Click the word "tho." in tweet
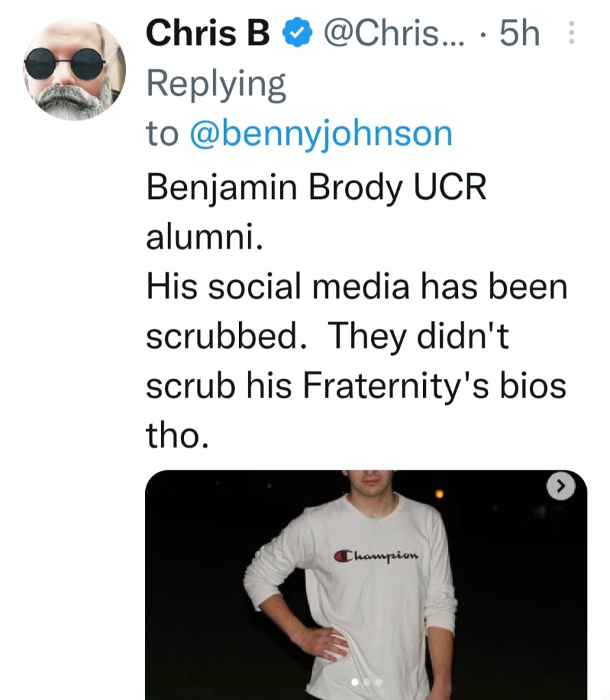 [x=177, y=435]
